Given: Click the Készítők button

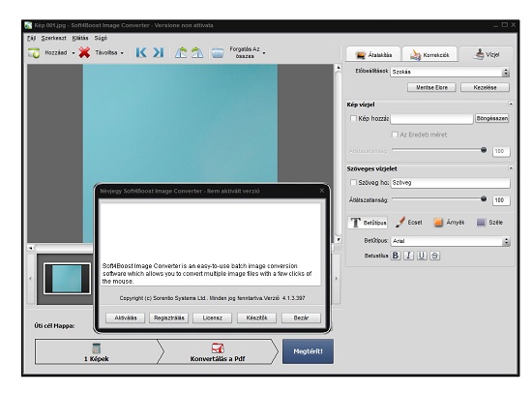Looking at the screenshot, I should click(256, 317).
